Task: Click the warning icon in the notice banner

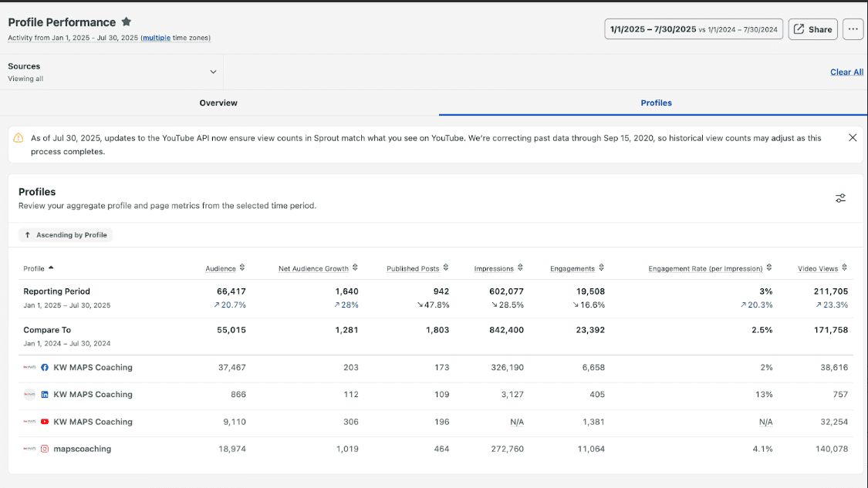Action: [x=19, y=138]
